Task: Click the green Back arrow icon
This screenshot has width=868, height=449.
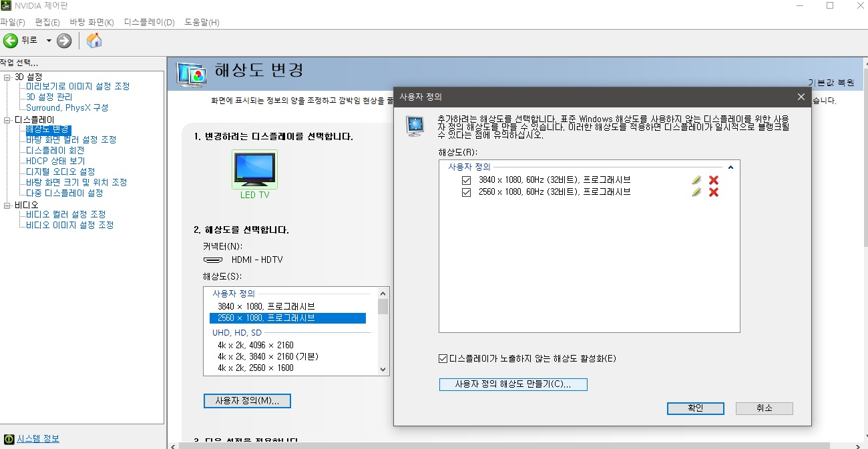Action: coord(11,41)
